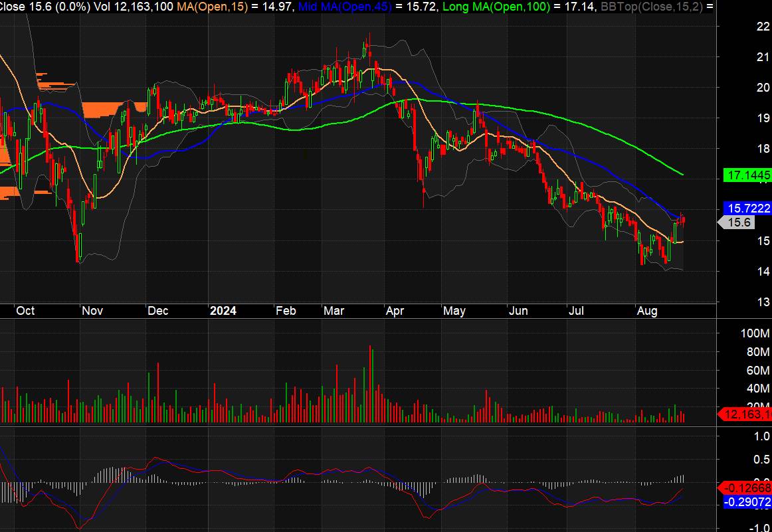Click the red 12,163,1 volume tag
The height and width of the screenshot is (532, 772).
pos(747,414)
